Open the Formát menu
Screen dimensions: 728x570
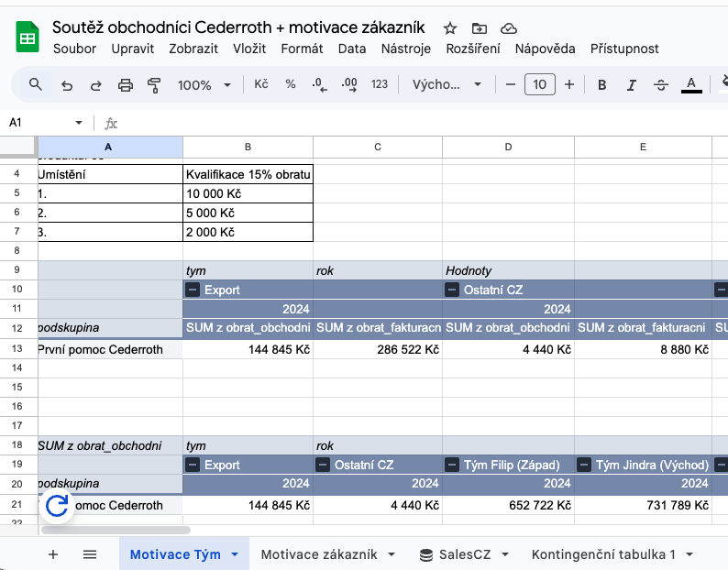(302, 49)
